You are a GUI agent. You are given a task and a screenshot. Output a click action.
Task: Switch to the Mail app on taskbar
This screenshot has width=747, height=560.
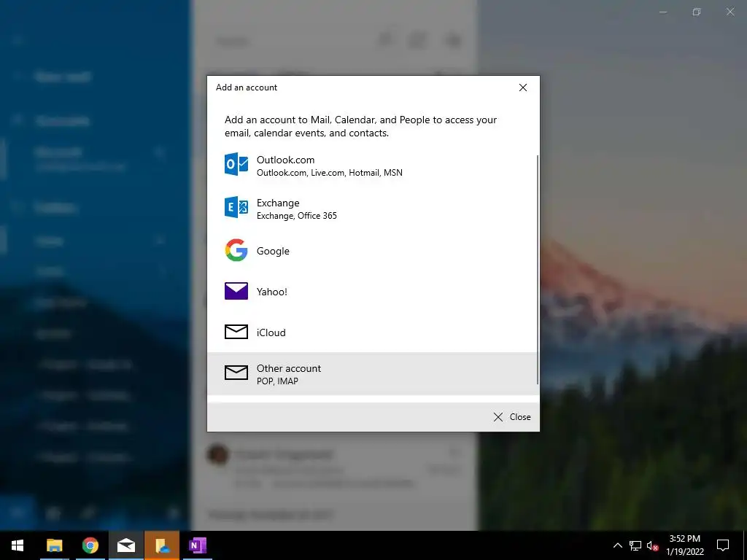pyautogui.click(x=125, y=545)
